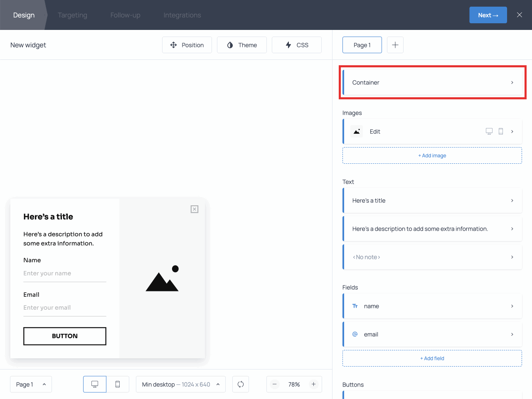Click the Next button
Screen dimensions: 532x399
point(488,15)
